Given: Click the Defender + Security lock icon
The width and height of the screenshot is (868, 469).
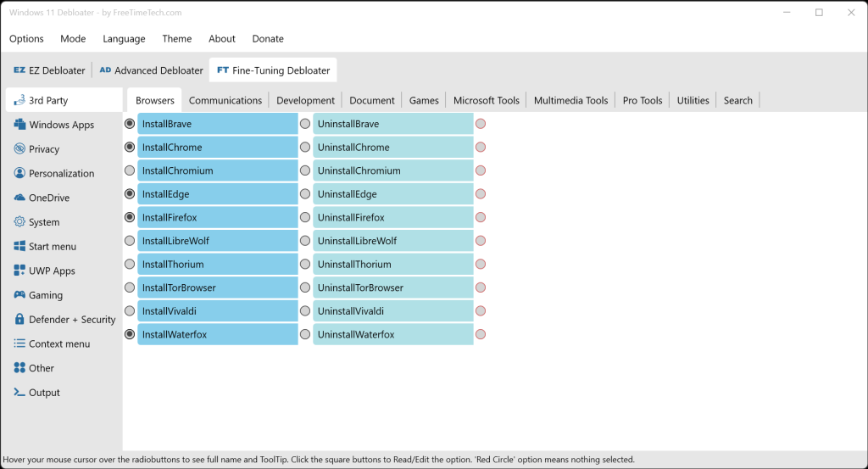Looking at the screenshot, I should coord(19,320).
